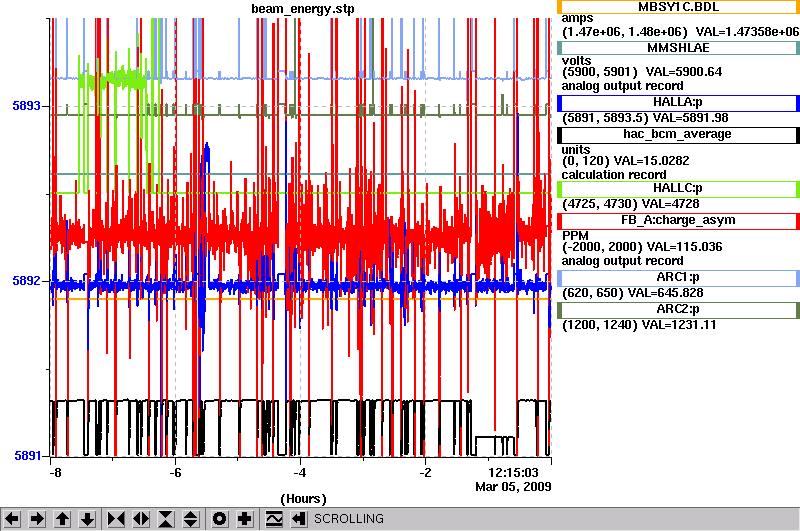800x531 pixels.
Task: Click the plus icon in the toolbar
Action: 245,519
